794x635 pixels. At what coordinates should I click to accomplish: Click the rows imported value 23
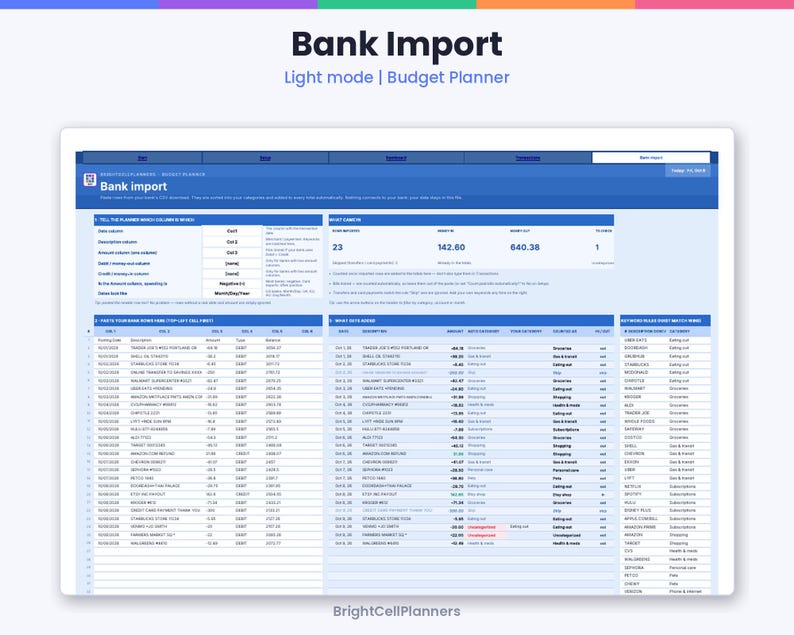(x=338, y=247)
